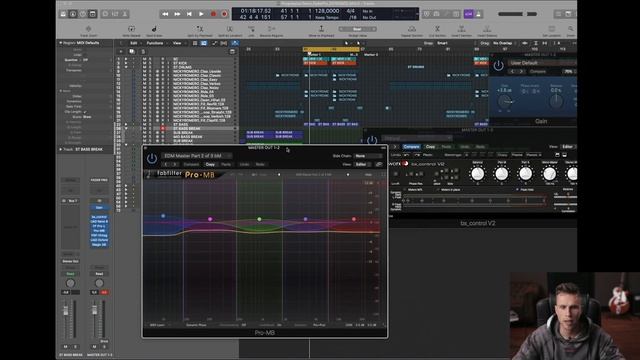640x360 pixels.
Task: Select next preset arrow in Pro-MB header
Action: pyautogui.click(x=175, y=164)
